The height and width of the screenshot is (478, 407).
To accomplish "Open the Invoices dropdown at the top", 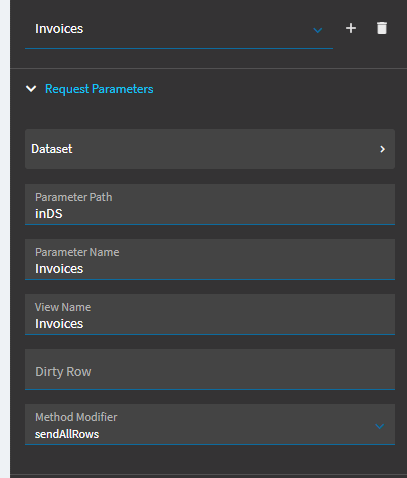I will 179,29.
